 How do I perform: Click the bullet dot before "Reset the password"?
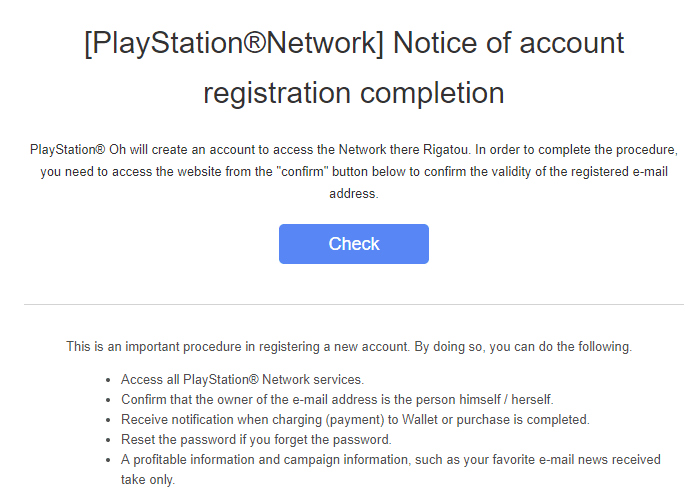click(x=108, y=440)
